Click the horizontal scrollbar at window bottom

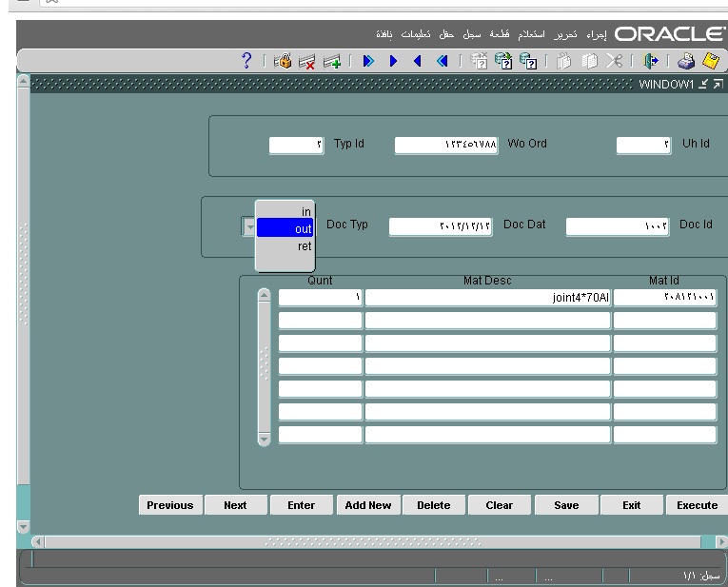tap(373, 542)
